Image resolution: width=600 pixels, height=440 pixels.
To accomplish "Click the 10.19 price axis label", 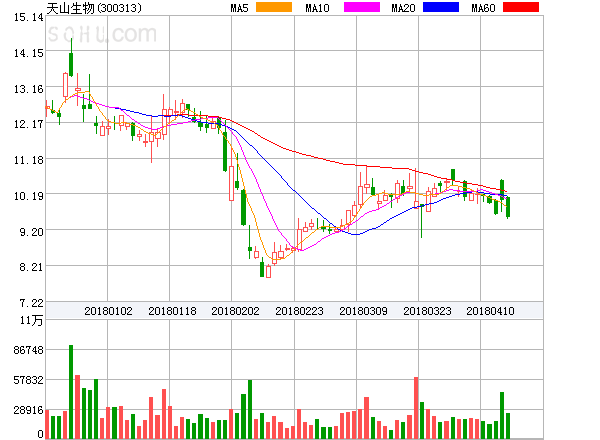I will click(29, 196).
